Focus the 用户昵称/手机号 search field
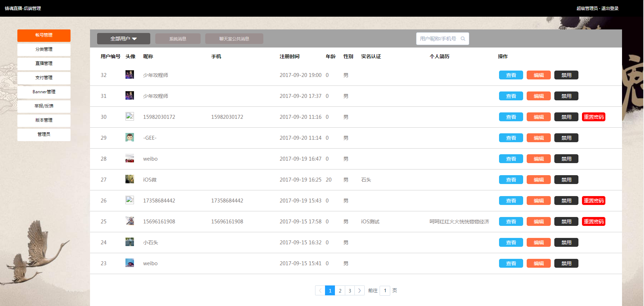Image resolution: width=644 pixels, height=306 pixels. (442, 39)
